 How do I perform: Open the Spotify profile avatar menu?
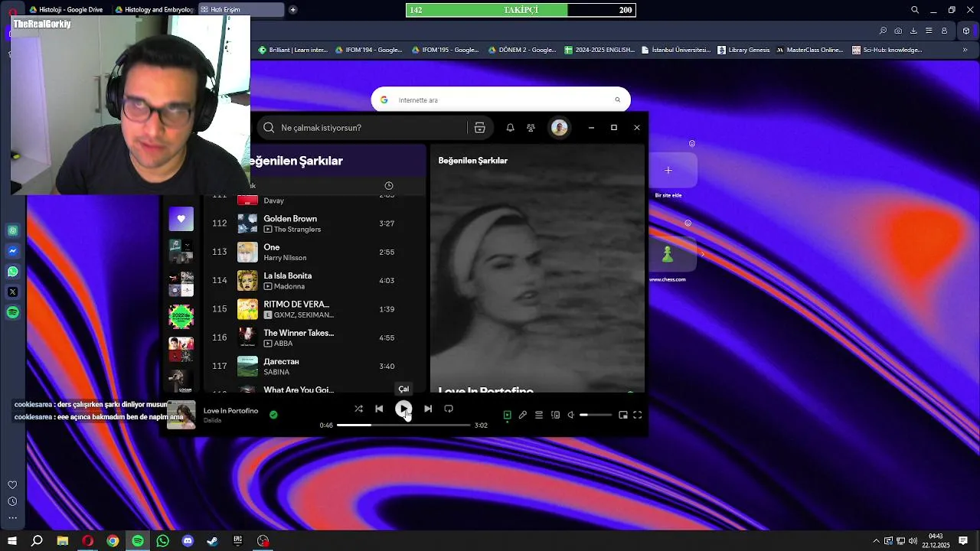560,128
